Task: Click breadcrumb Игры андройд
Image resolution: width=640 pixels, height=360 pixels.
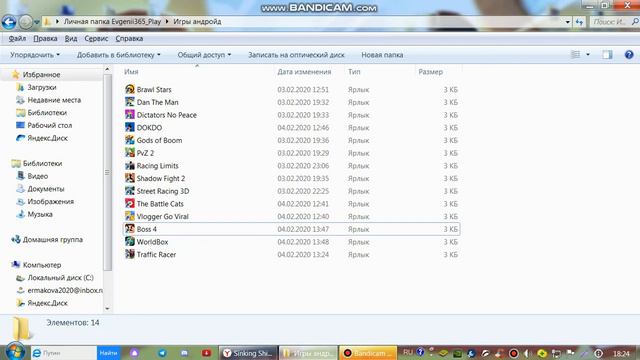Action: click(197, 22)
